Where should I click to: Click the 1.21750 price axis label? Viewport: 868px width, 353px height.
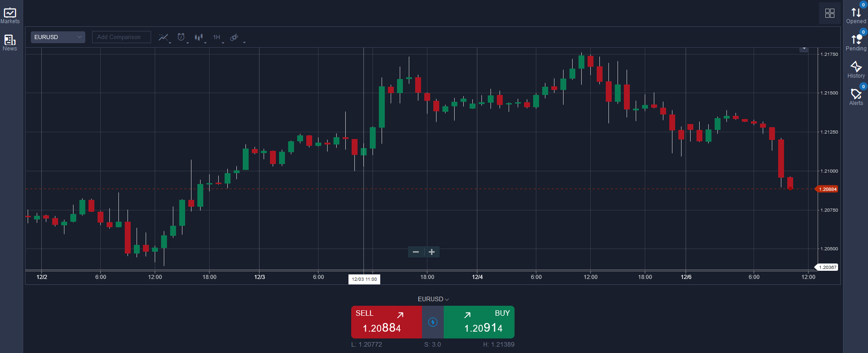[x=829, y=54]
